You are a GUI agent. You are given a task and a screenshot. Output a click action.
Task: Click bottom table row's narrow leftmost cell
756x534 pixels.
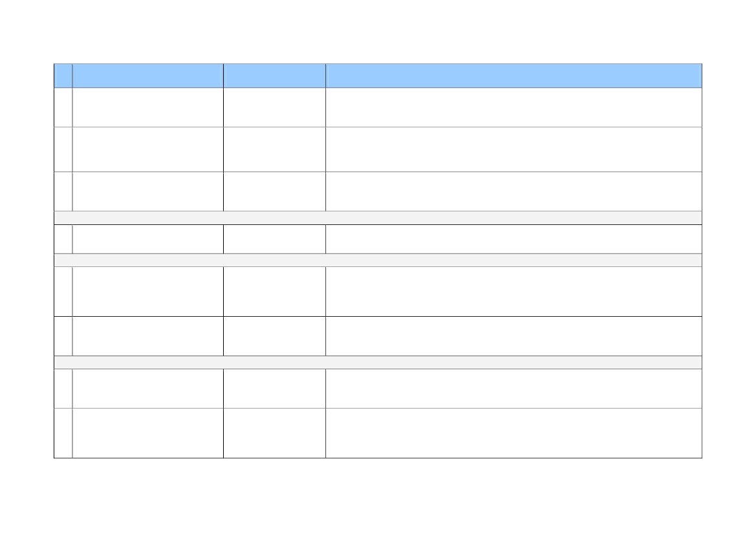click(63, 433)
